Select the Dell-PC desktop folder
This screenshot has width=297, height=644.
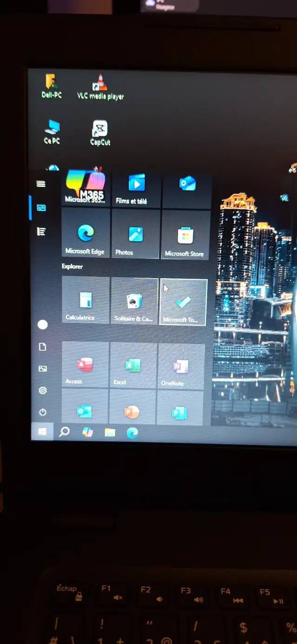(x=52, y=86)
